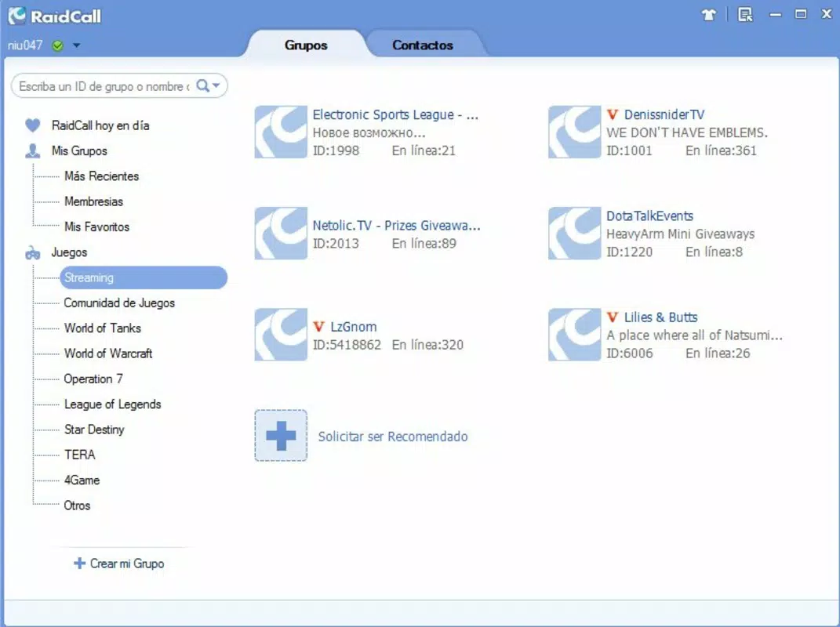The width and height of the screenshot is (840, 627).
Task: Select TERA category
Action: pyautogui.click(x=79, y=455)
